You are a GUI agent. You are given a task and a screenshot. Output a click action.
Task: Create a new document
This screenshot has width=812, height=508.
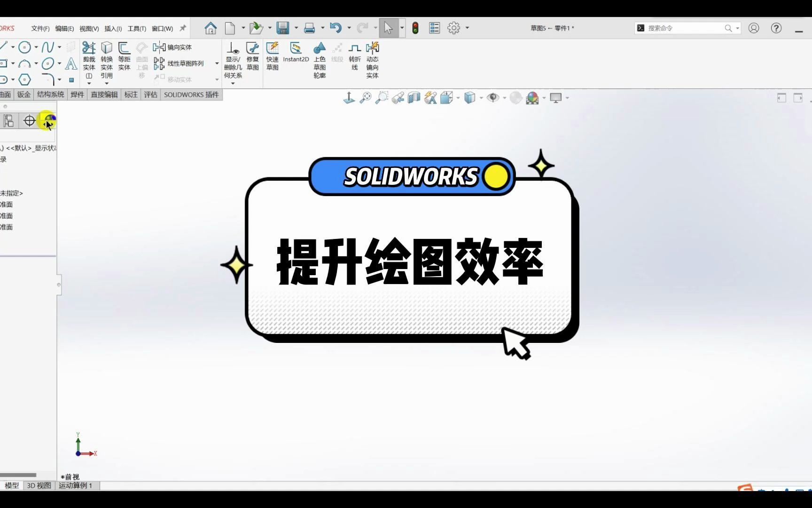[230, 28]
